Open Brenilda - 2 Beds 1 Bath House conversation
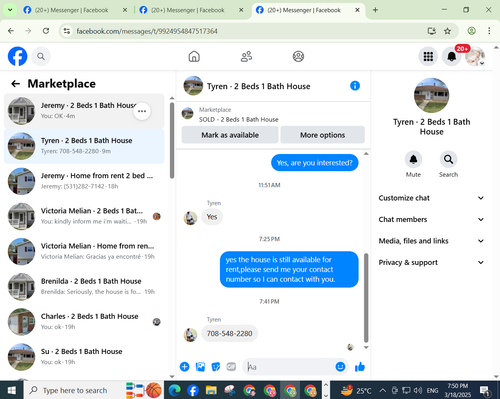 pyautogui.click(x=84, y=286)
